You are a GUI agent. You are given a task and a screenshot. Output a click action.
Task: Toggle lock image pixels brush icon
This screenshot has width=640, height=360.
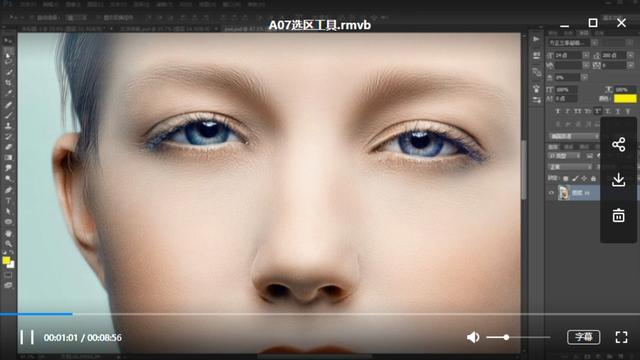[x=575, y=178]
